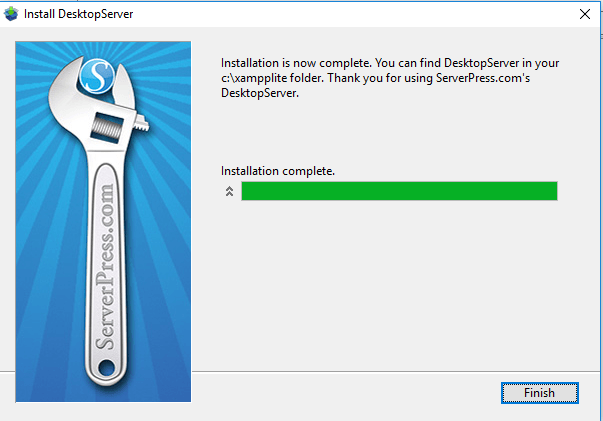The image size is (603, 421).
Task: Click the "Installation is now complete" message line
Action: click(390, 63)
